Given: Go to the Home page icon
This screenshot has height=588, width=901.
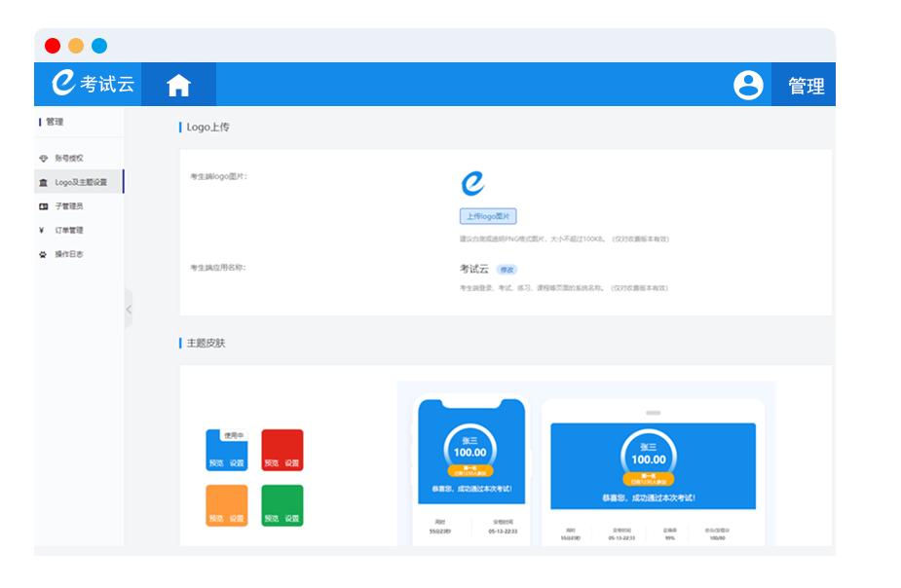Looking at the screenshot, I should [178, 86].
